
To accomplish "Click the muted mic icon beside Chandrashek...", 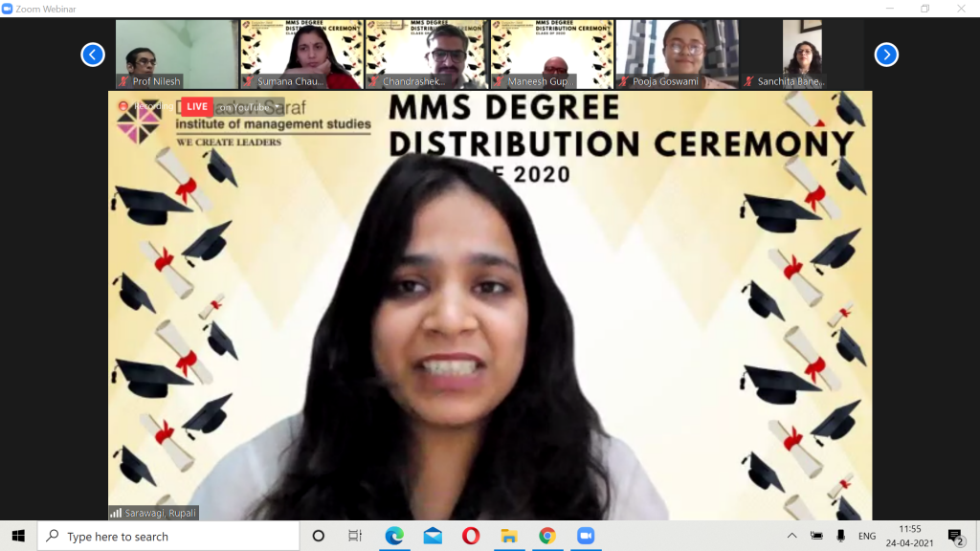I will click(x=374, y=81).
